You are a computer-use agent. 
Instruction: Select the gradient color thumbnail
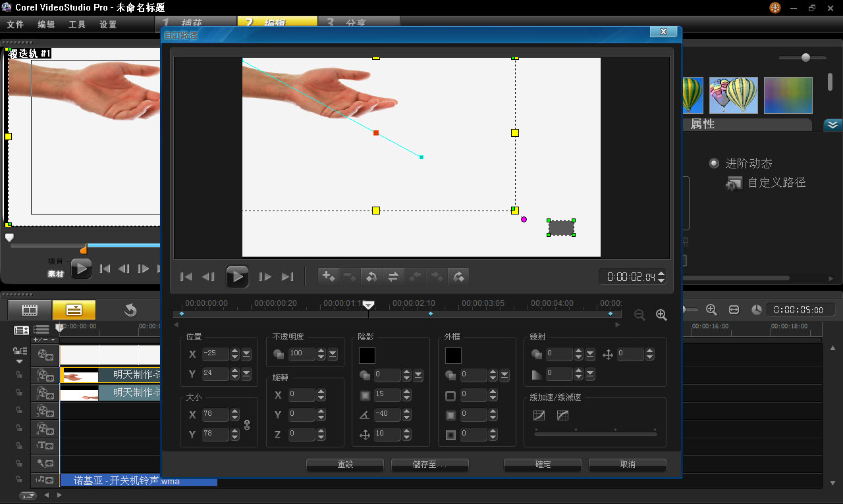click(x=788, y=95)
